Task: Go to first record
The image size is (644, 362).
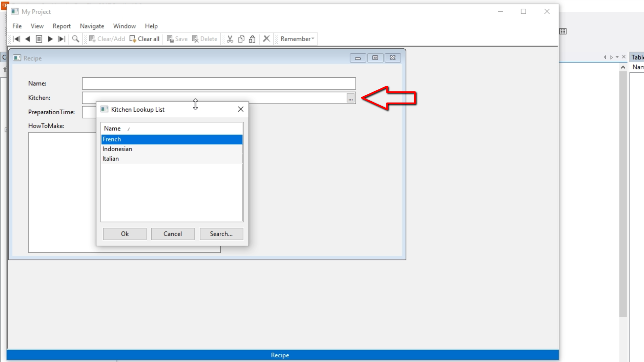Action: point(16,39)
